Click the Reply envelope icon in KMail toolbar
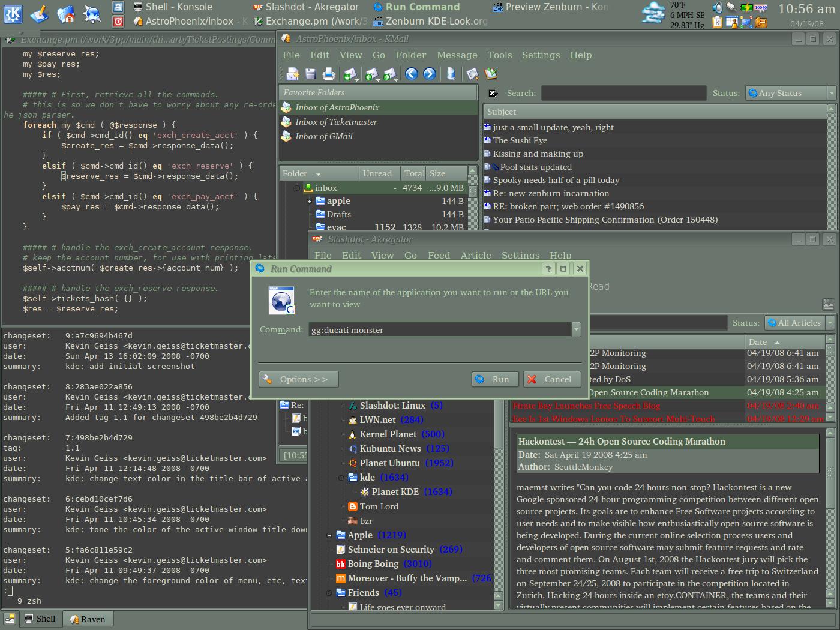 pyautogui.click(x=371, y=74)
